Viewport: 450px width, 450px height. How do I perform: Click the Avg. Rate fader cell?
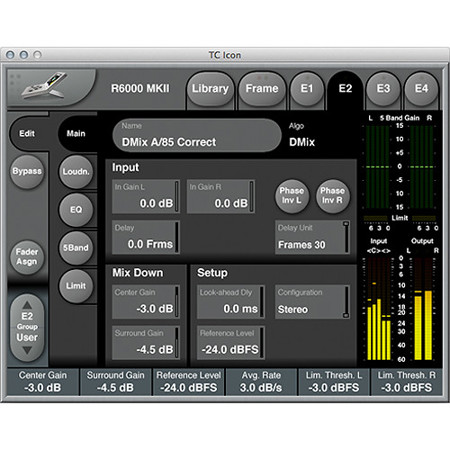coord(261,382)
